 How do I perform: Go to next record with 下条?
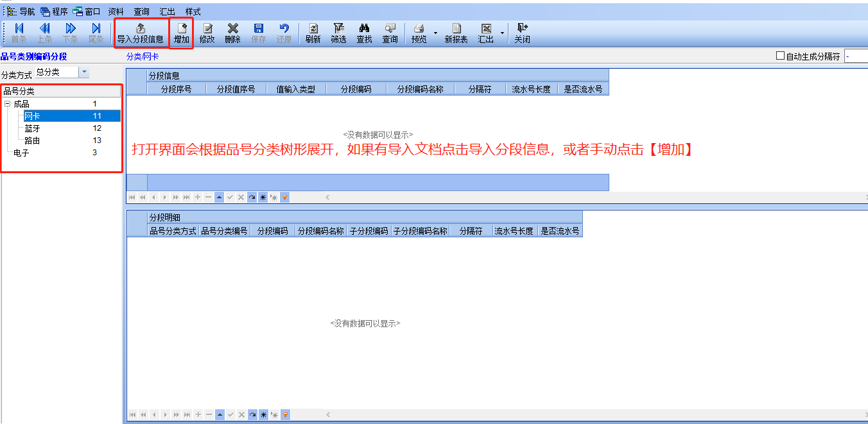[x=71, y=33]
